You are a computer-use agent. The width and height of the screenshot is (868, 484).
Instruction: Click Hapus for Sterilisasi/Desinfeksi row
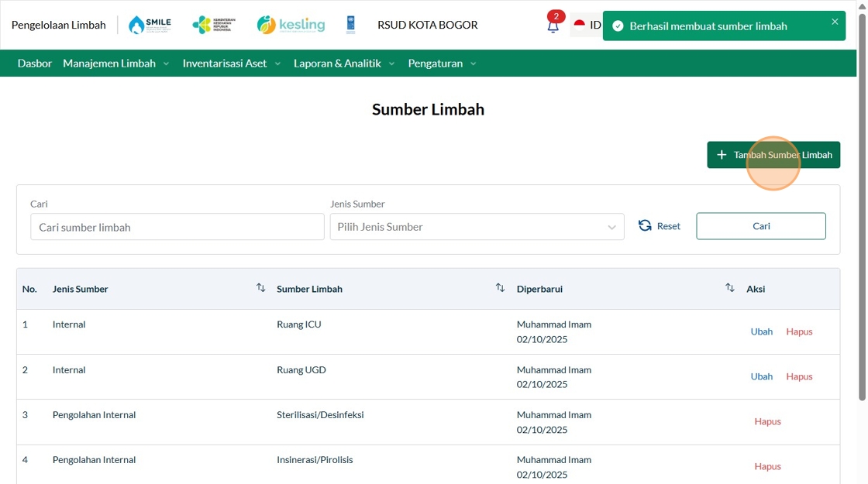(x=767, y=421)
